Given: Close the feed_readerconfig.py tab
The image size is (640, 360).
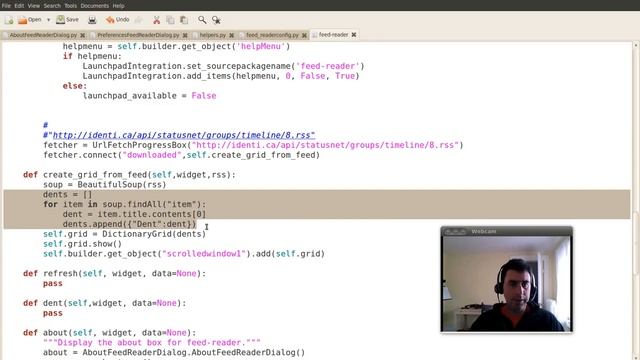Looking at the screenshot, I should coord(304,35).
